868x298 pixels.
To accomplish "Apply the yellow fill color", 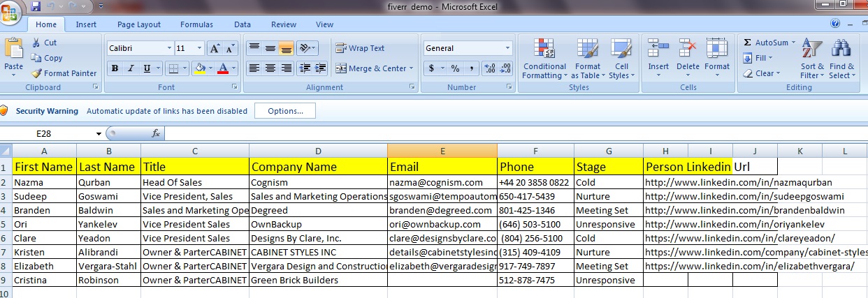I will (200, 68).
